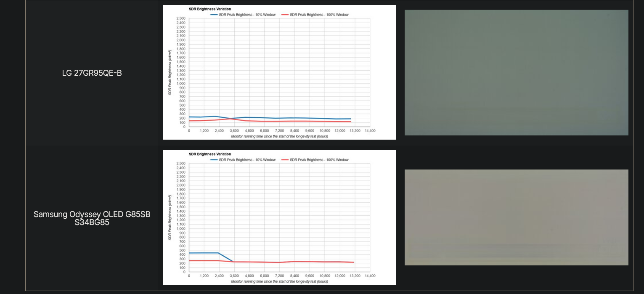
Task: Click the SDR Peak Brightness axis label on Samsung chart
Action: coord(170,219)
